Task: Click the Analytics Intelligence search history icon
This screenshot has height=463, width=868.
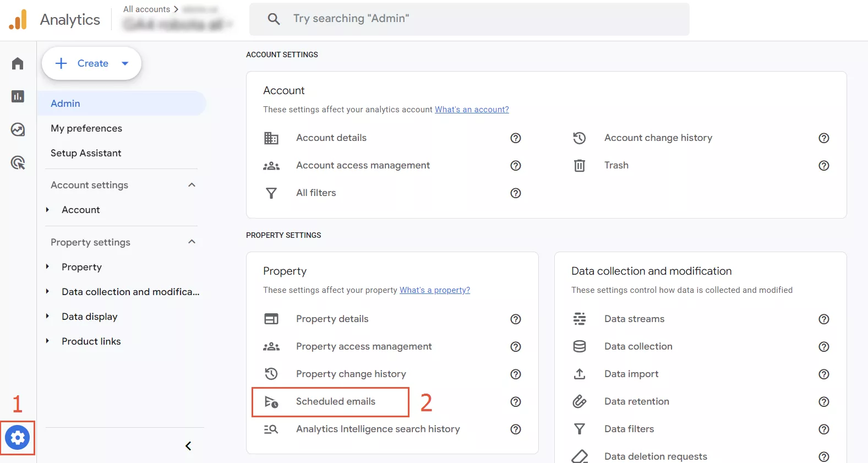Action: (271, 429)
